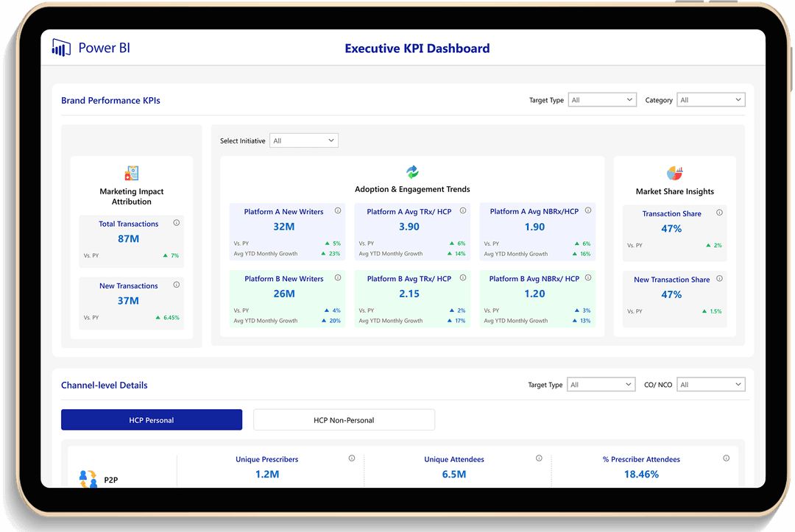This screenshot has height=532, width=795.
Task: Open info icon for Total Transactions
Action: [x=176, y=223]
